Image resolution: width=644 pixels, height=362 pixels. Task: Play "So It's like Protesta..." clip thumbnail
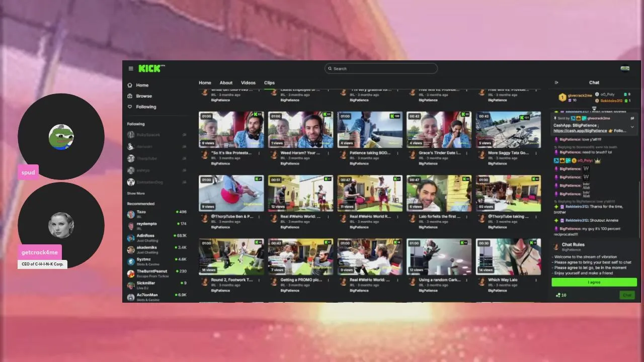(231, 130)
